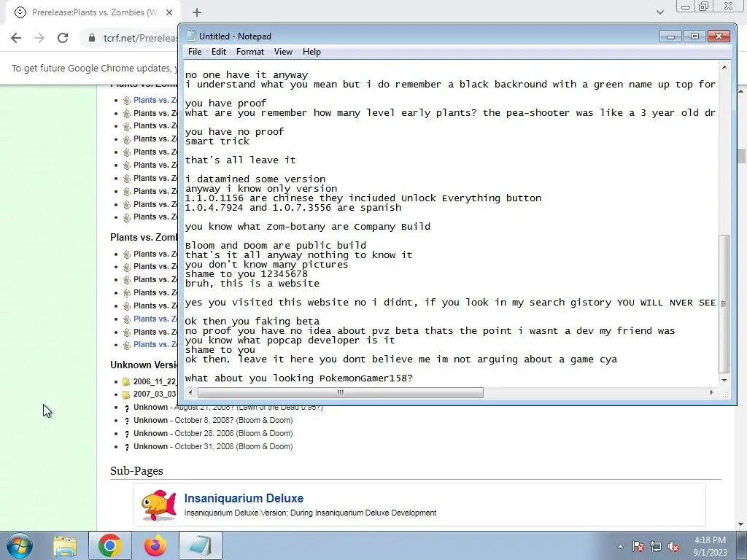Switch to Chrome in the taskbar
This screenshot has width=747, height=560.
click(x=110, y=545)
